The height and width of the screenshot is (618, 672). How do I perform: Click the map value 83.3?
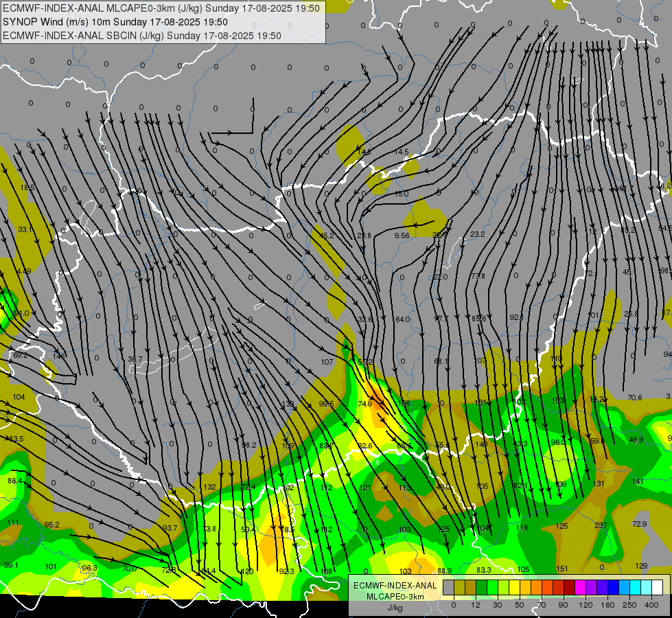[484, 569]
